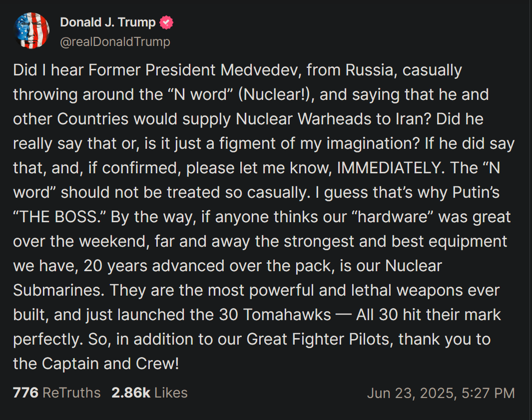Click the Jun 23, 2025 timestamp
The image size is (532, 420).
pyautogui.click(x=441, y=393)
